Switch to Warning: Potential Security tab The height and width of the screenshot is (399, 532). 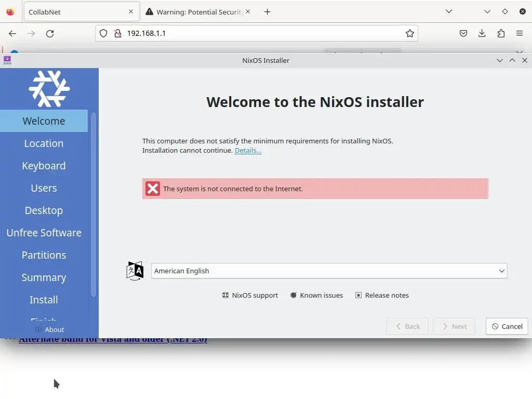click(199, 12)
